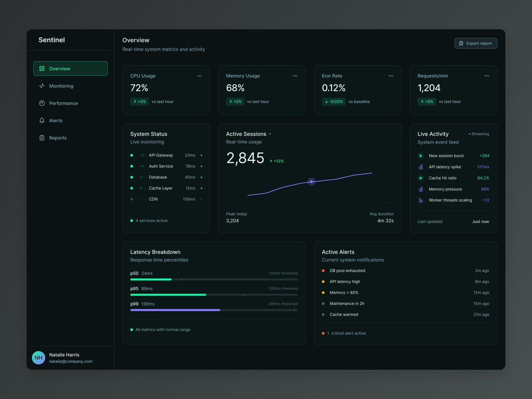This screenshot has height=399, width=532.
Task: Click the Database sparkline icon
Action: coord(142,177)
